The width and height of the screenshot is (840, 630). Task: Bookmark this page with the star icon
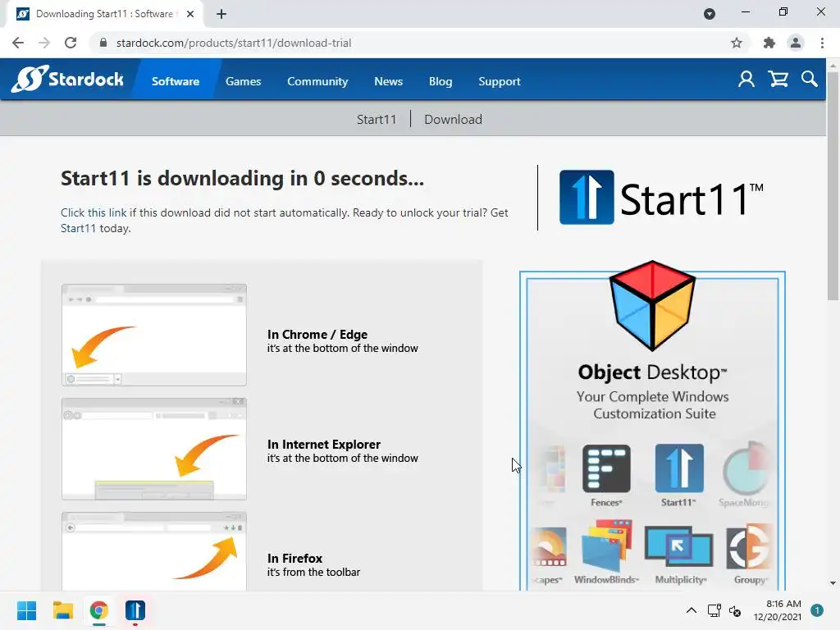tap(737, 43)
